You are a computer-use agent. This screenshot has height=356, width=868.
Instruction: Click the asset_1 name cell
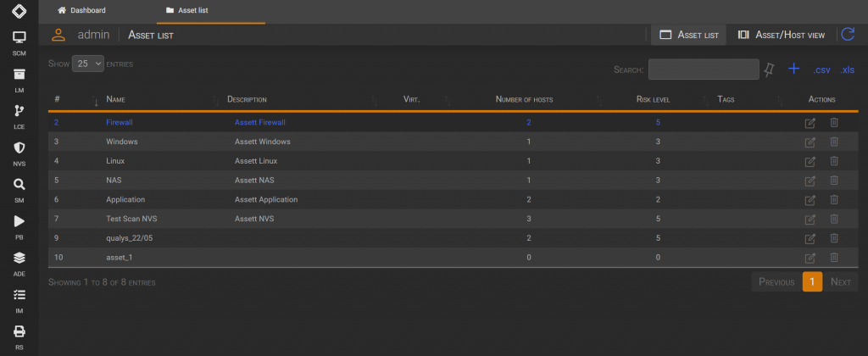[120, 258]
